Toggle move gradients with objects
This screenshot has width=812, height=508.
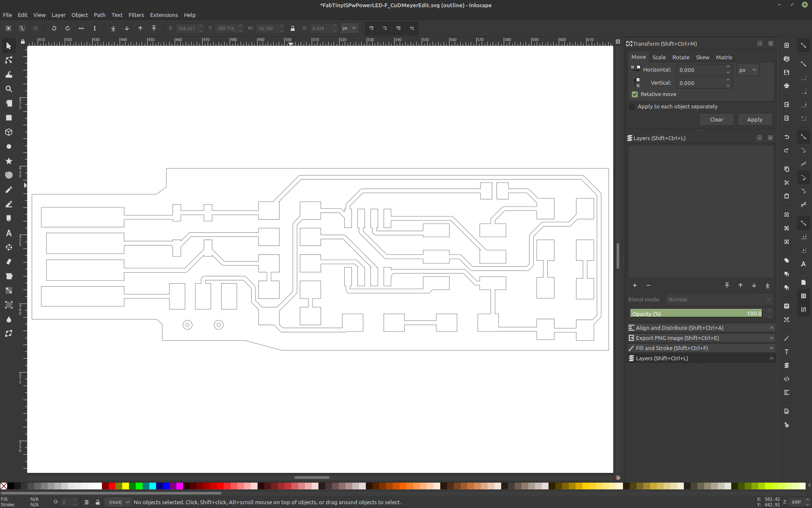(398, 28)
